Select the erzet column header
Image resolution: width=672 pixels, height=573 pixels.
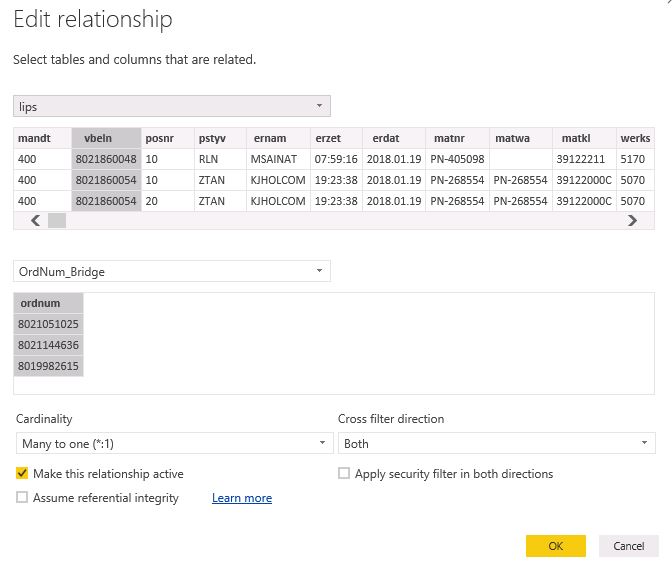coord(336,138)
